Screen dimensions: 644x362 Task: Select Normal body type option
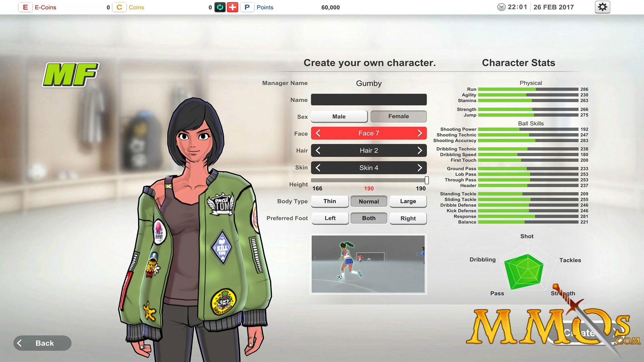pyautogui.click(x=368, y=201)
